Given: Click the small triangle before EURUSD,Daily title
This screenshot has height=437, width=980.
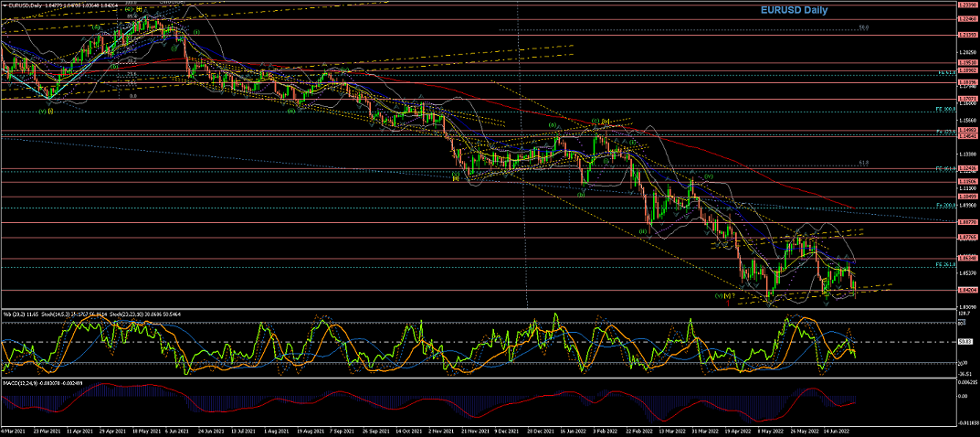Looking at the screenshot, I should pos(5,4).
